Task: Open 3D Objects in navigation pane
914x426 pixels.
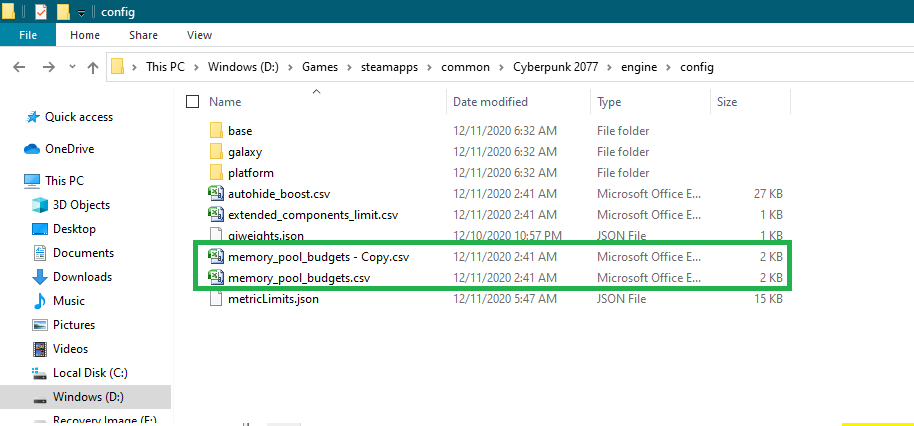Action: (x=81, y=205)
